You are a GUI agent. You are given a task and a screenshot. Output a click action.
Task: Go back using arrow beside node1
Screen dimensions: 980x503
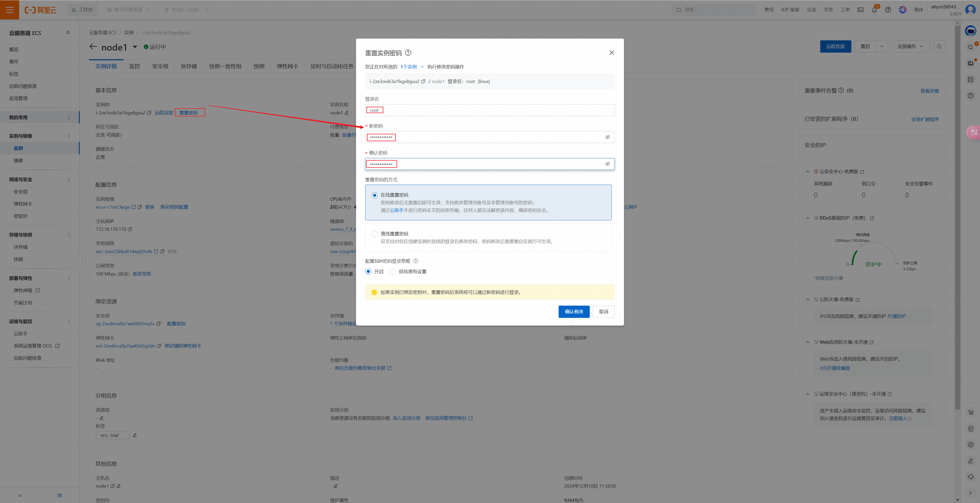[x=93, y=46]
